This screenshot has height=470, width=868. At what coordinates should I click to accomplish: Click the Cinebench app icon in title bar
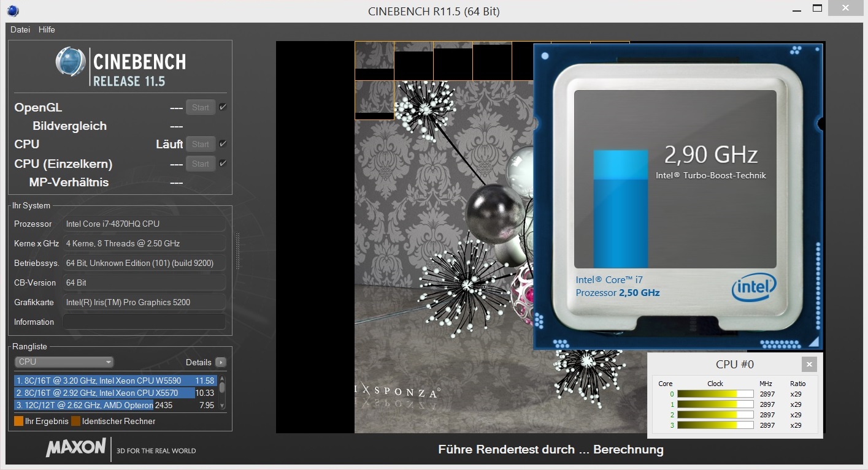pyautogui.click(x=13, y=10)
